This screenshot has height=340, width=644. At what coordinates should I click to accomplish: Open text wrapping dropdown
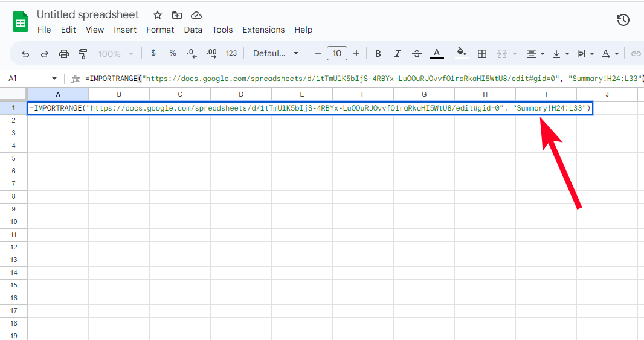pos(585,54)
